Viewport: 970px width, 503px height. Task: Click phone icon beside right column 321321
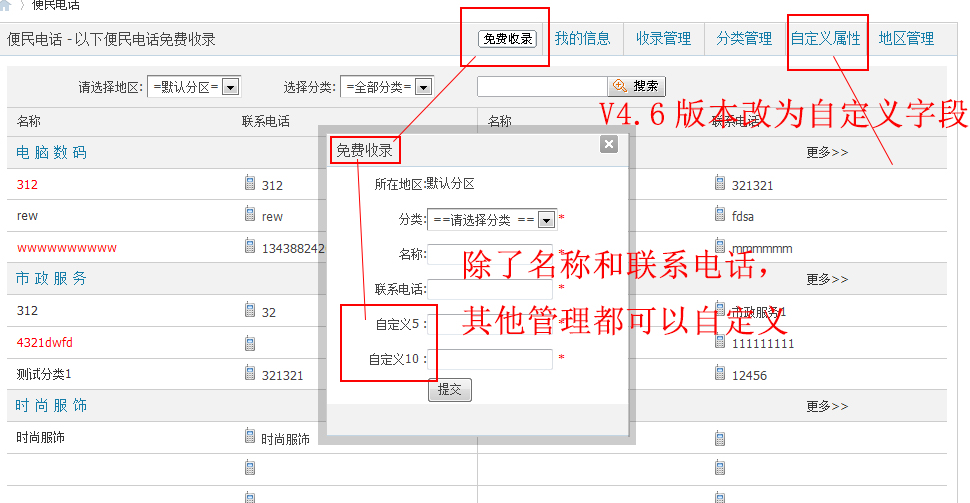[720, 183]
